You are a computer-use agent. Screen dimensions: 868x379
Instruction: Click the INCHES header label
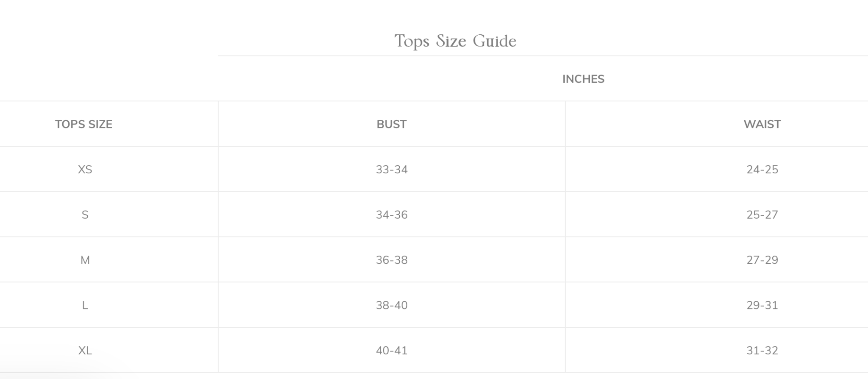[583, 79]
